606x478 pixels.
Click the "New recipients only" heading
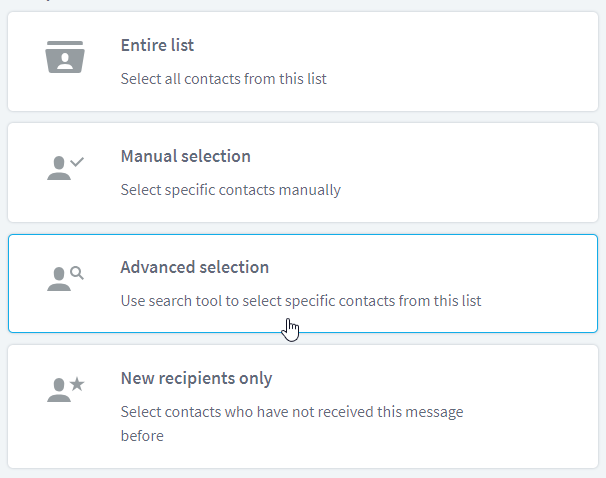196,378
